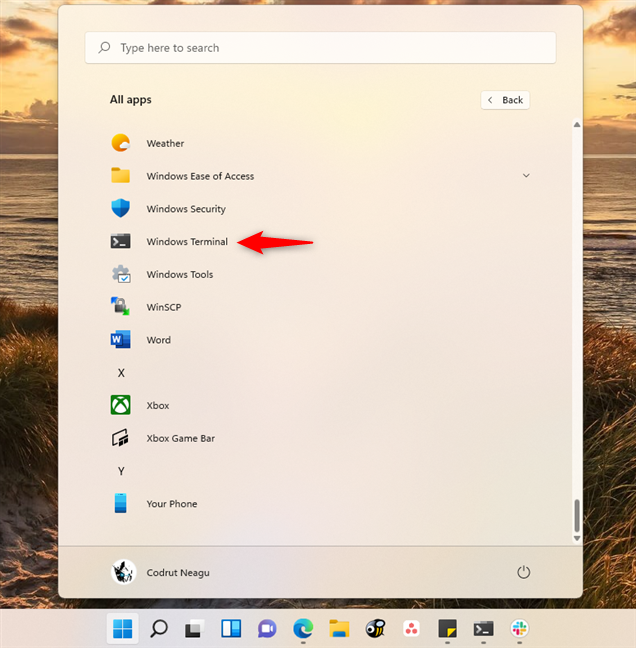Screen dimensions: 636x648
Task: Launch the WinSCP icon
Action: [x=120, y=307]
